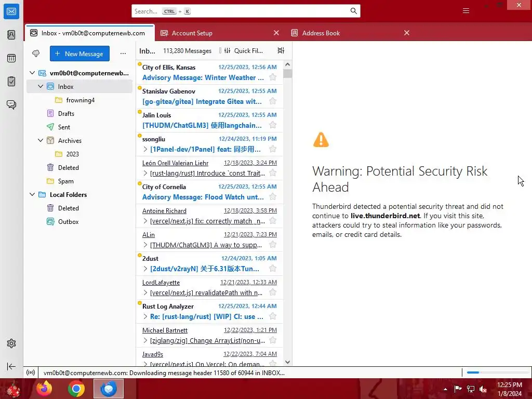Open the Start menu icon
Image resolution: width=532 pixels, height=399 pixels.
(x=13, y=389)
